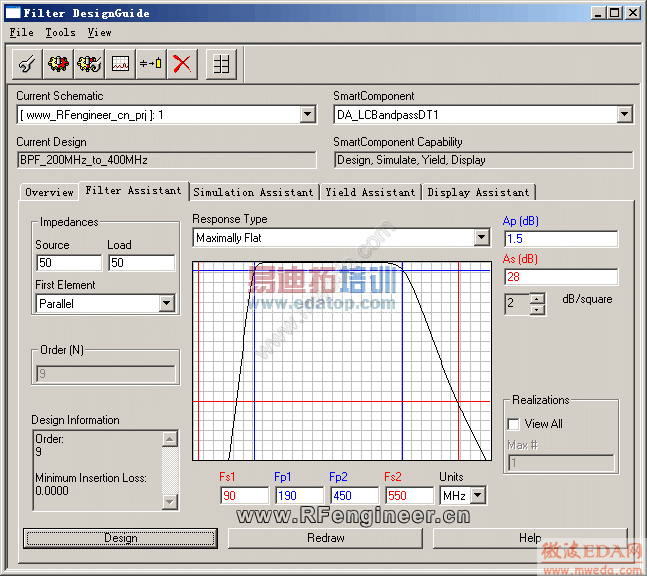Open the Yield Assistant tab
Screen dimensions: 647x576
click(x=370, y=192)
